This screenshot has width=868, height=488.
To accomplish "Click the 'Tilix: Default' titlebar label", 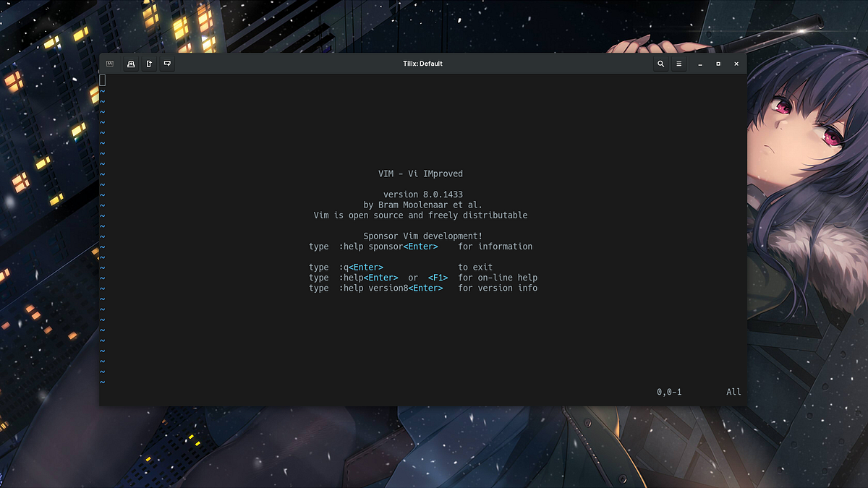I will [x=422, y=64].
